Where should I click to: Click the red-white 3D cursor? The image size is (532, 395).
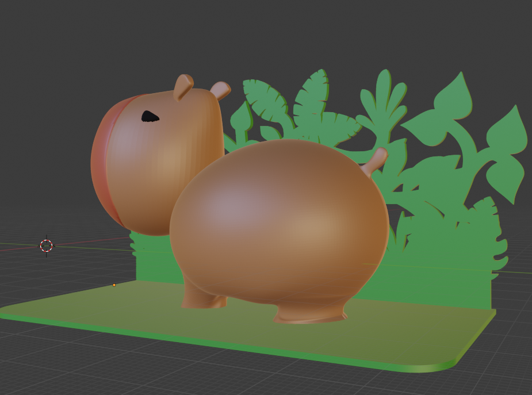(46, 246)
